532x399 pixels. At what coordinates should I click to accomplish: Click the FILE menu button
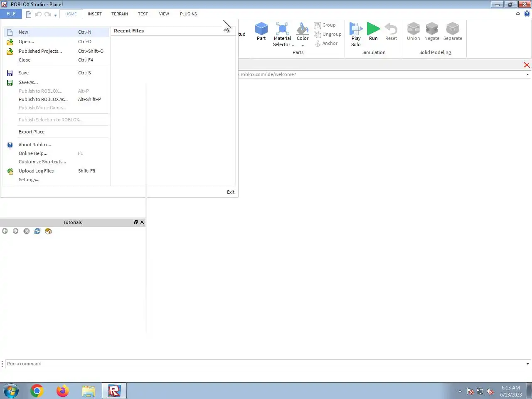(x=11, y=14)
